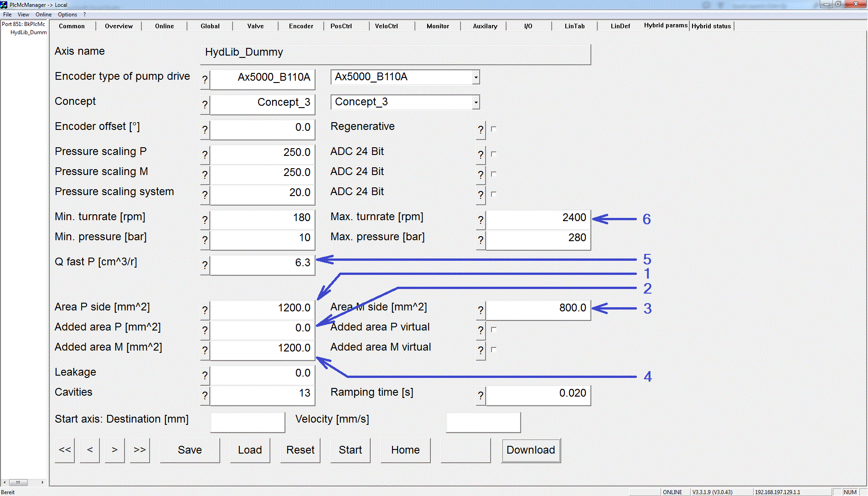
Task: Click '?' help for Added area M
Action: tap(205, 351)
